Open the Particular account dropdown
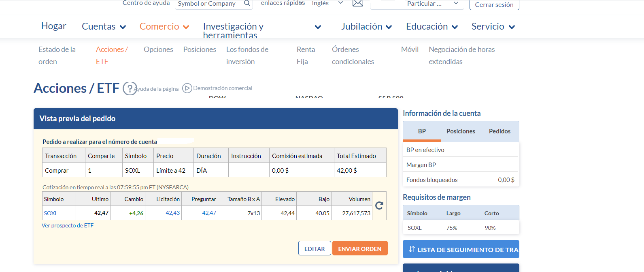 [x=417, y=4]
